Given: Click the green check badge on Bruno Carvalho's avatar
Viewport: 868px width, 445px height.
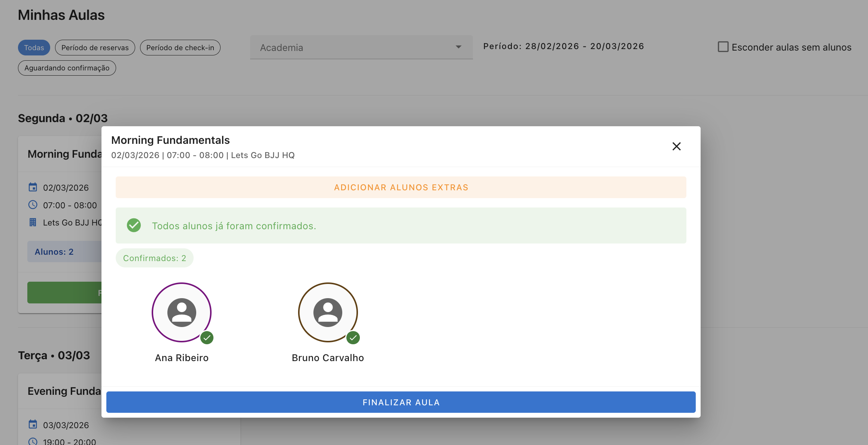Looking at the screenshot, I should click(x=353, y=338).
